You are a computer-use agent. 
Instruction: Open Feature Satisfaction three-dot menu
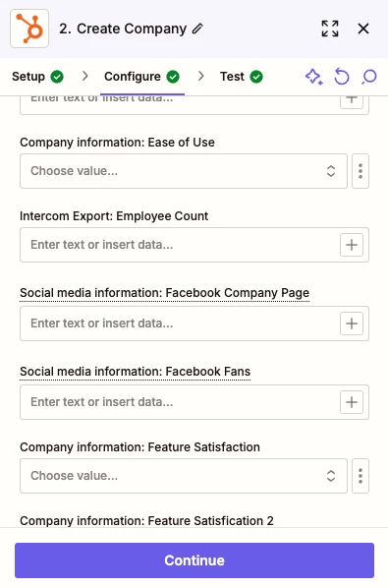360,476
